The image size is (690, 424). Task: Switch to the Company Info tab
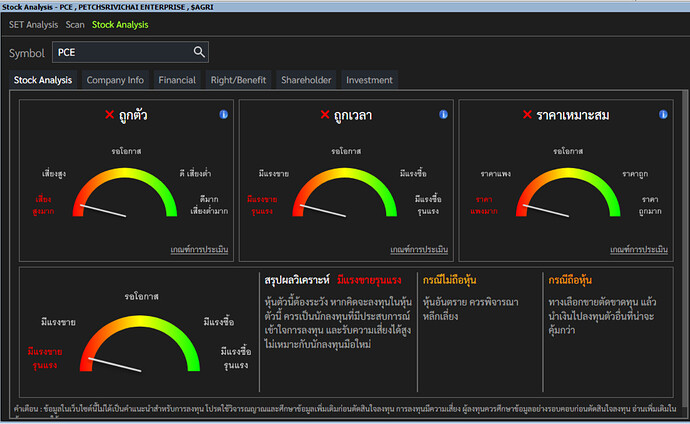(x=115, y=80)
